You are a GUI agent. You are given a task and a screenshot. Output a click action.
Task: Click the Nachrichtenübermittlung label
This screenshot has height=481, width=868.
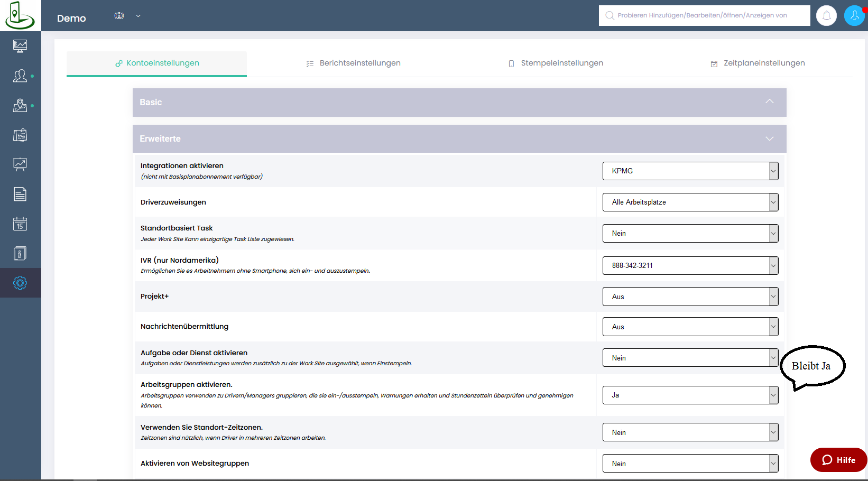tap(184, 327)
